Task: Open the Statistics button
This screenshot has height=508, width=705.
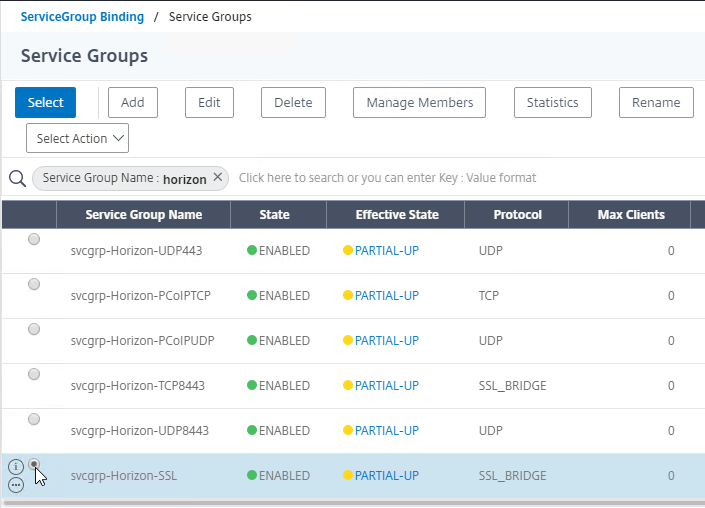Action: 553,102
